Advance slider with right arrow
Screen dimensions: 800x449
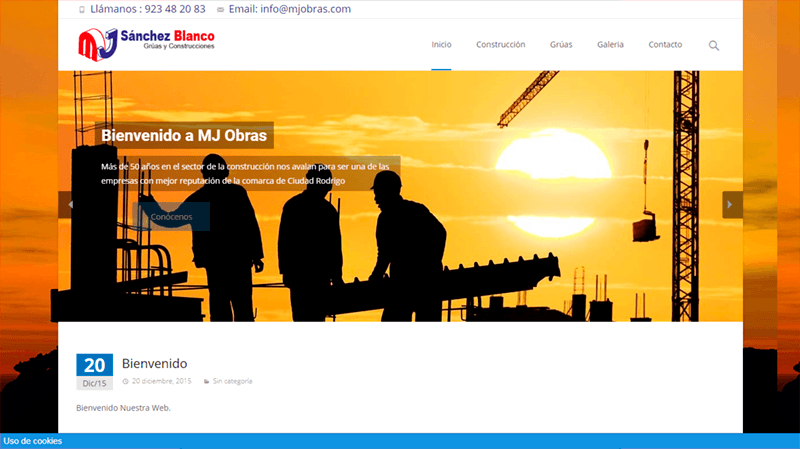tap(730, 204)
